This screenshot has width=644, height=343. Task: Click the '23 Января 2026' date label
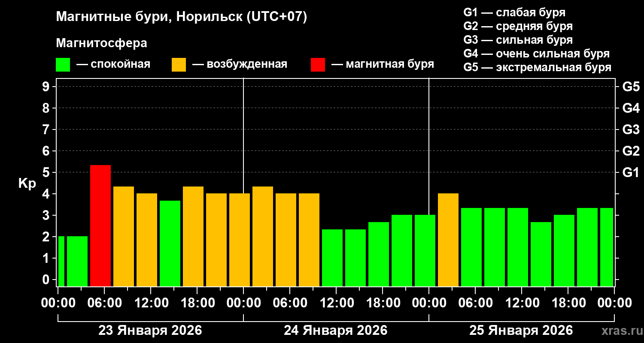(150, 331)
